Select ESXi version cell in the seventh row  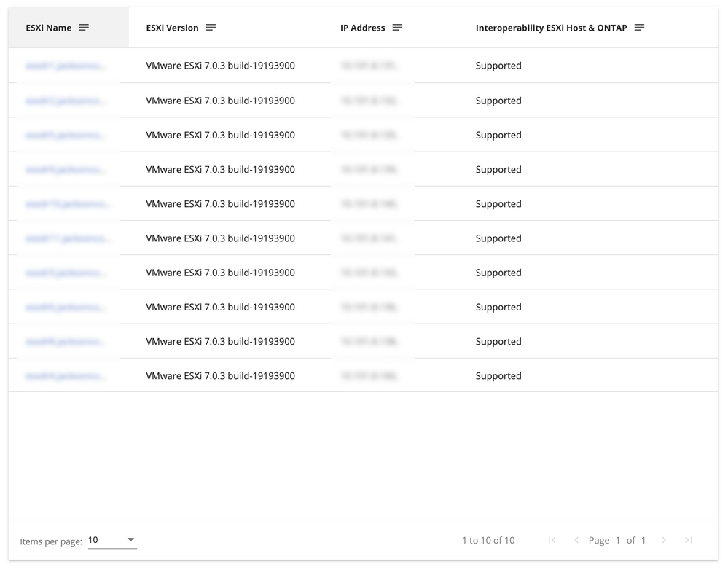pos(220,273)
